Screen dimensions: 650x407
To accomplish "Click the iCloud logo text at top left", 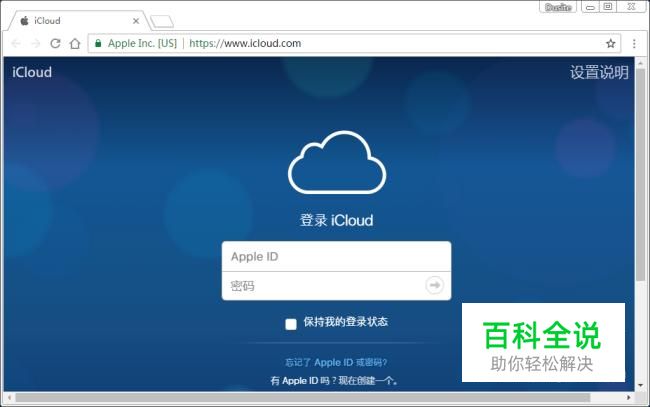I will (x=32, y=72).
